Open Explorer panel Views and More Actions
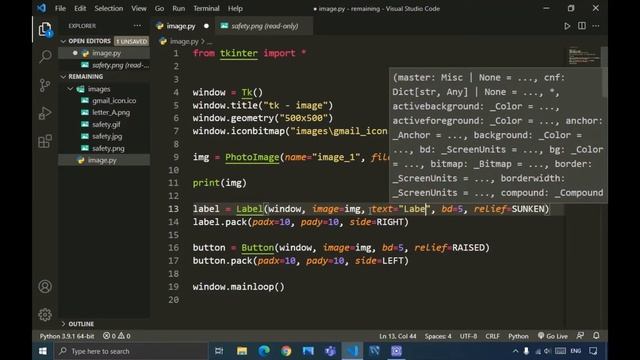Viewport: 640px width, 360px height. point(137,26)
